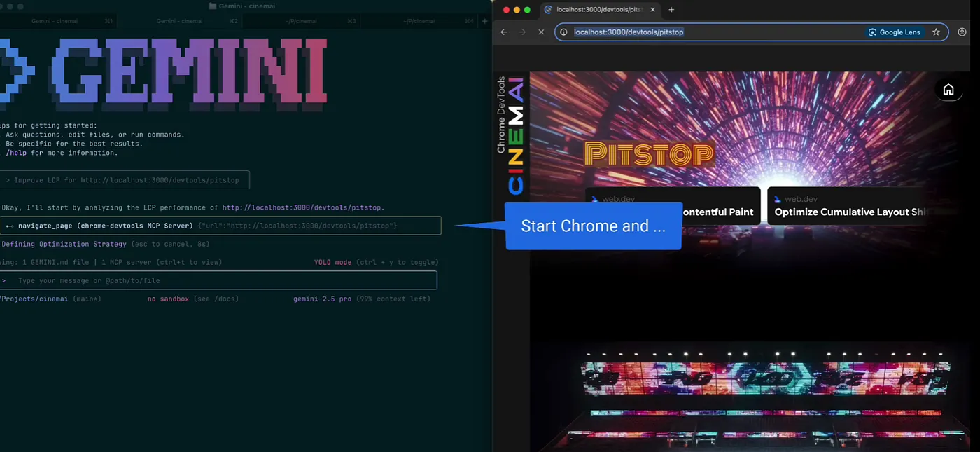Stop loading the page with the X button
The height and width of the screenshot is (452, 980).
pos(541,32)
